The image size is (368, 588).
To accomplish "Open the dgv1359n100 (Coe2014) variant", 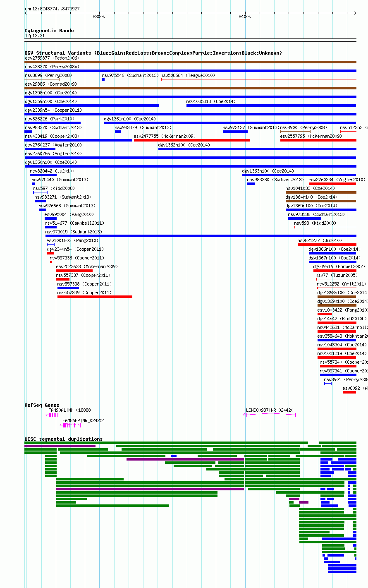I will point(50,101).
